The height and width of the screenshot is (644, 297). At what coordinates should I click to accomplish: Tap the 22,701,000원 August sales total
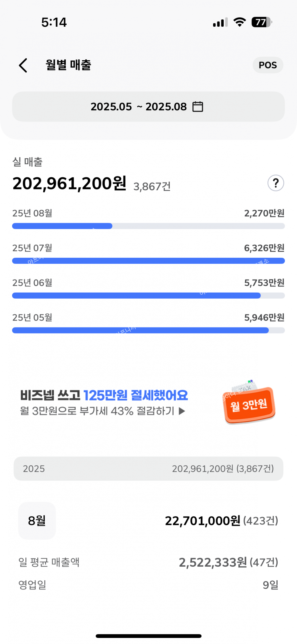(x=202, y=521)
